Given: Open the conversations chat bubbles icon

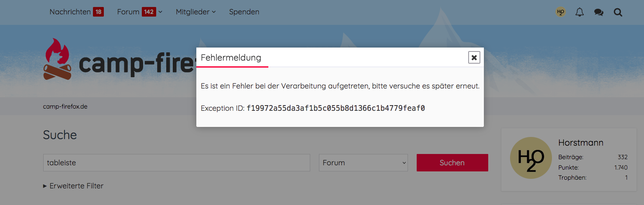Looking at the screenshot, I should click(599, 12).
